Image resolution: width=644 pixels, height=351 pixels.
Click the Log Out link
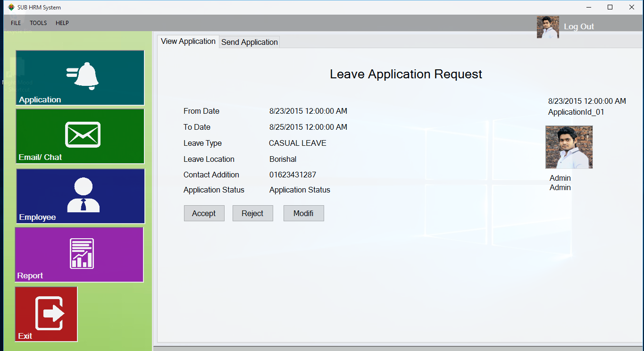click(x=578, y=26)
